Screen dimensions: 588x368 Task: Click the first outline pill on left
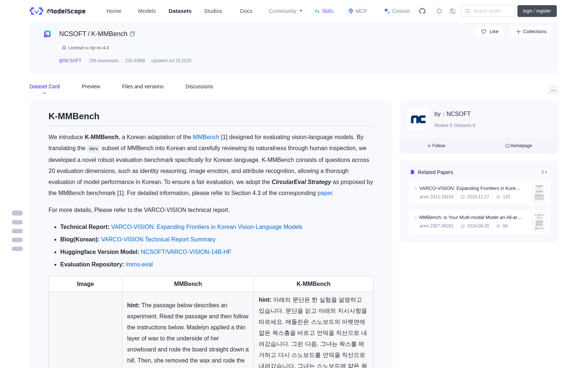(17, 213)
